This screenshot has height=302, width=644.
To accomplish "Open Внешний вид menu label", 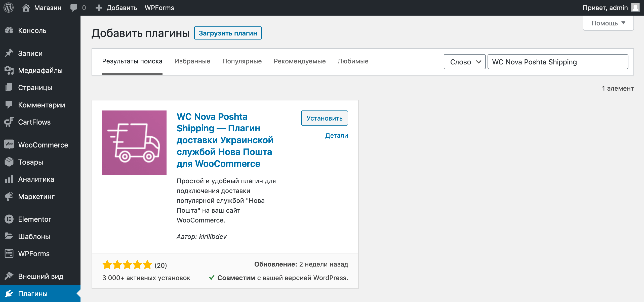I will [41, 276].
